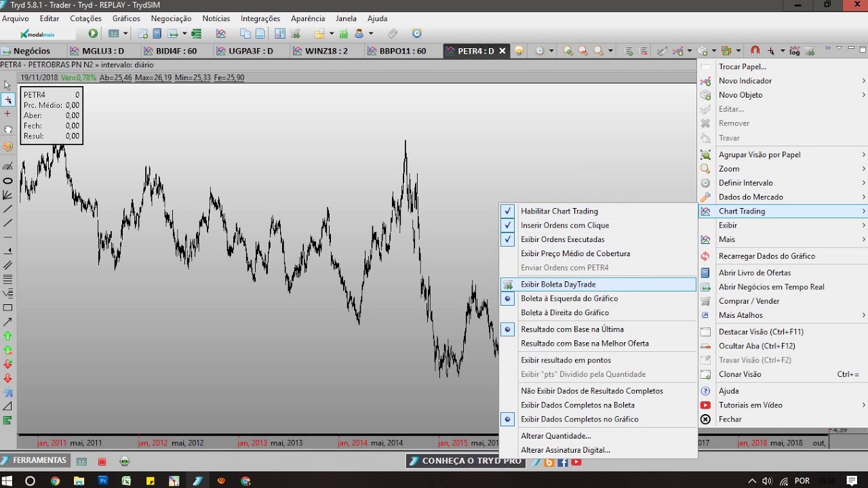Viewport: 868px width, 488px height.
Task: Click Alterar Assinatura Digital...
Action: coord(597,450)
